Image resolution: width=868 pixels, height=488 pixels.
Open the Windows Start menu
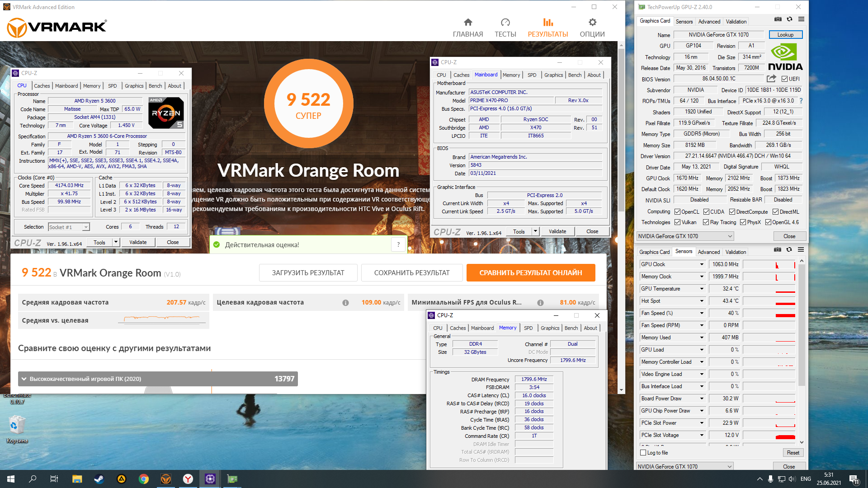11,479
